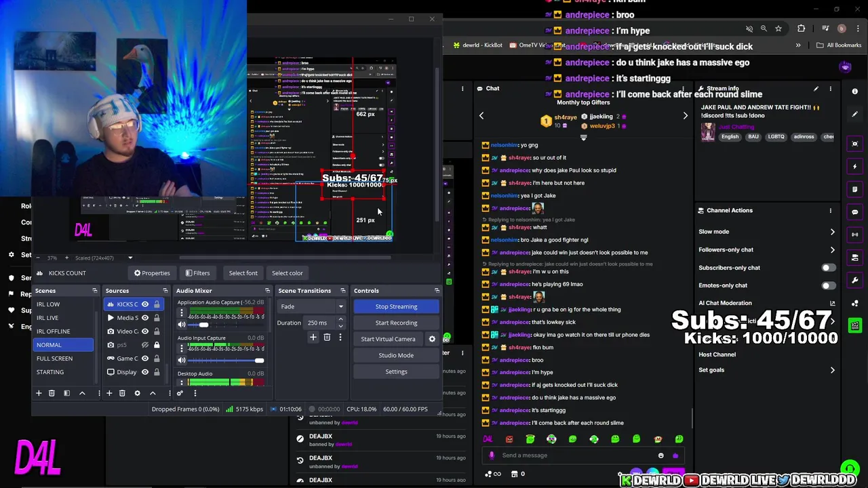This screenshot has height=488, width=868.
Task: Edit stream info pencil icon
Action: click(816, 89)
